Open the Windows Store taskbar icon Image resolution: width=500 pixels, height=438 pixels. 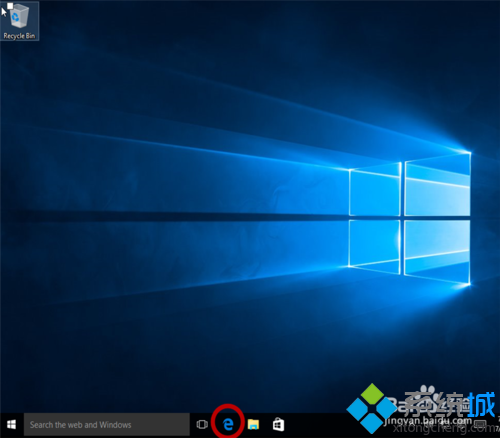click(x=278, y=424)
